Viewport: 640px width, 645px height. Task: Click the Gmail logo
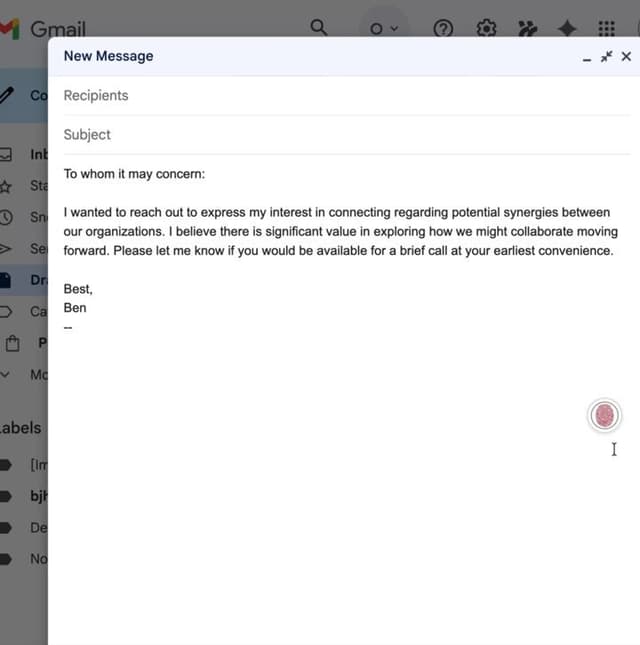coord(43,29)
